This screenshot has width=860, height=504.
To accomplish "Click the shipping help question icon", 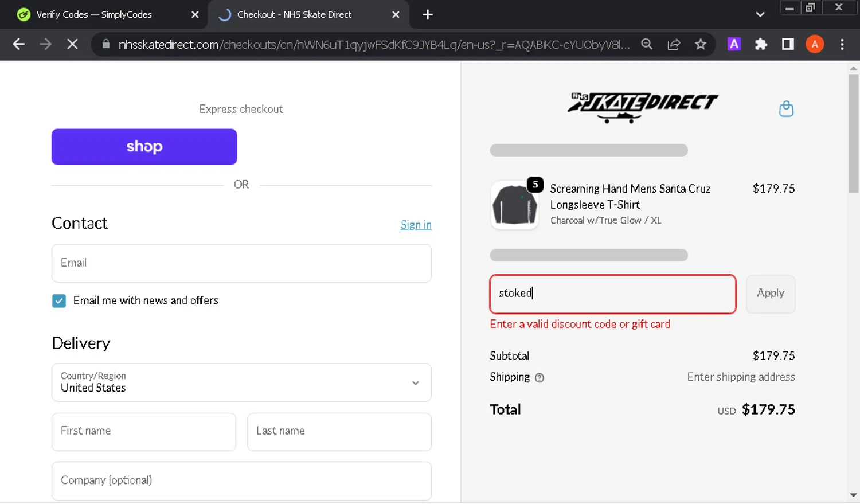I will [x=540, y=378].
